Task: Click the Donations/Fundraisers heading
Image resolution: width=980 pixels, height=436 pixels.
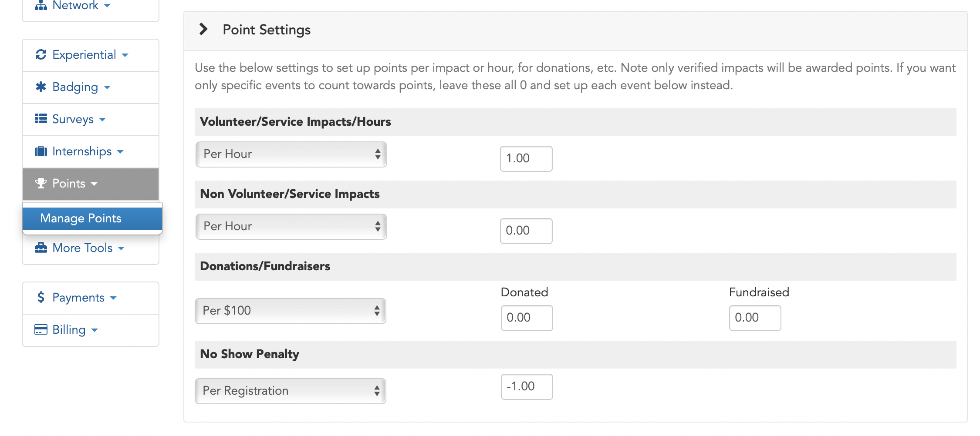Action: pyautogui.click(x=265, y=266)
